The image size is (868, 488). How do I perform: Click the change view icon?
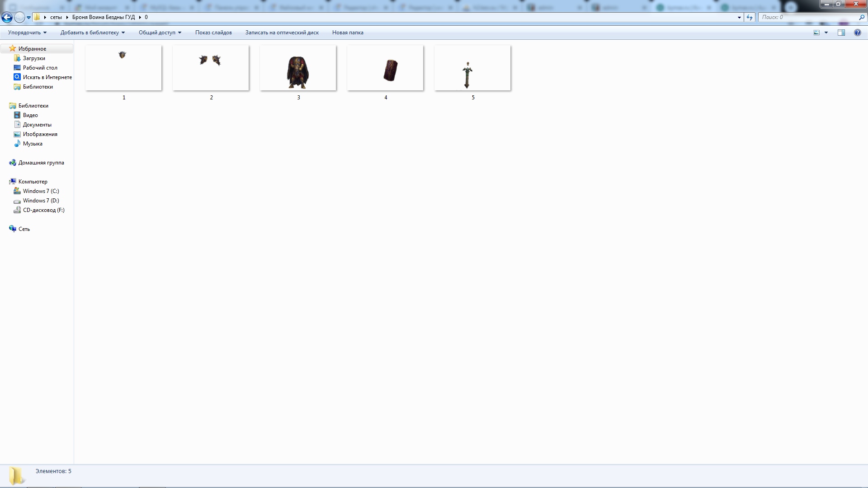(816, 33)
